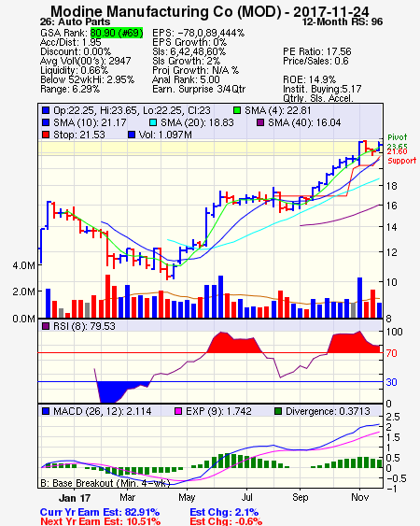Click the chart title Modine Manufacturing Co (MOD)
420x526 pixels.
pos(166,11)
